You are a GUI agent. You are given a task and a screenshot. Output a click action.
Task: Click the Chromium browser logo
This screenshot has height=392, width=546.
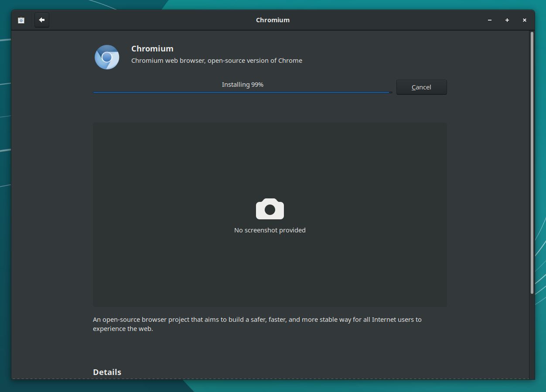tap(106, 57)
